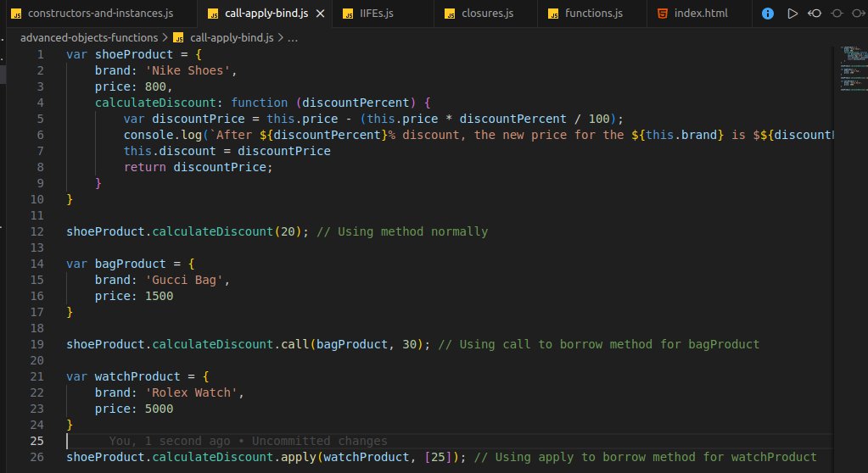The image size is (868, 473).
Task: Click the minimap code overview
Action: pyautogui.click(x=854, y=69)
